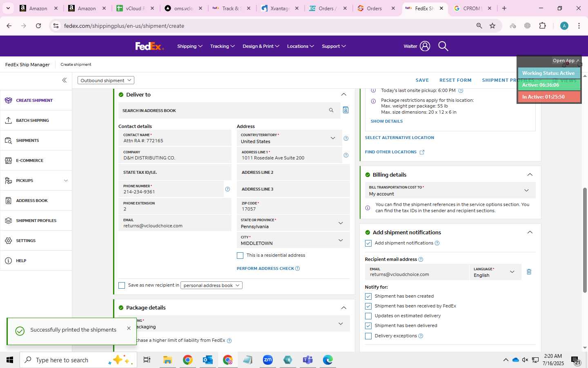Go to Batch Shipping in sidebar

pos(36,121)
